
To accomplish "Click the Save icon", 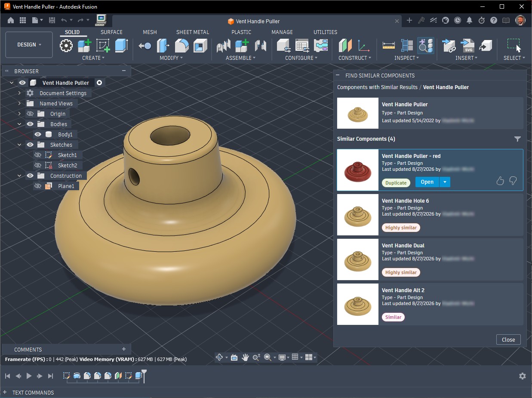I will click(x=52, y=20).
